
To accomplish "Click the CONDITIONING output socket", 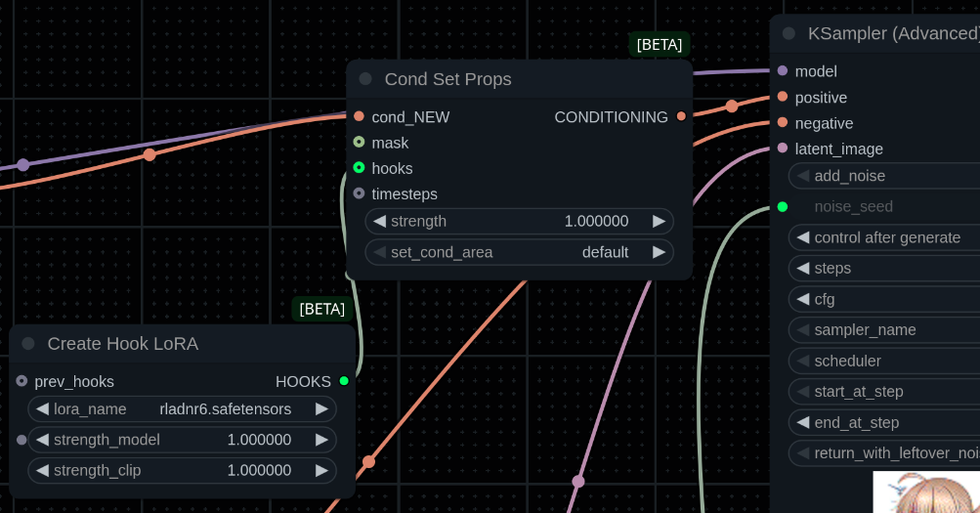I will tap(681, 116).
